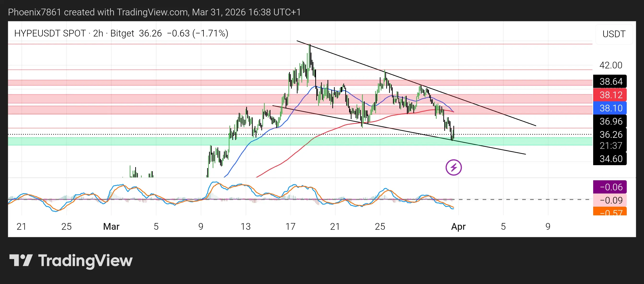Click the Mar label on time axis
The width and height of the screenshot is (644, 284).
coord(111,226)
